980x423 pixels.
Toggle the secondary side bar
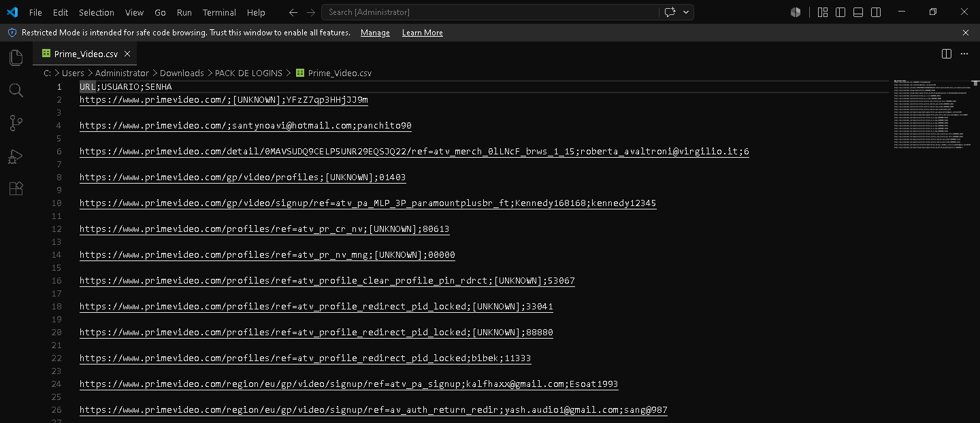click(x=876, y=12)
